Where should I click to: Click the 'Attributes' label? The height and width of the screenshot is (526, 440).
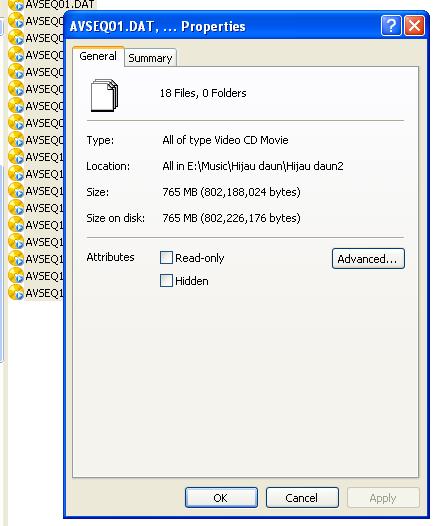point(110,257)
